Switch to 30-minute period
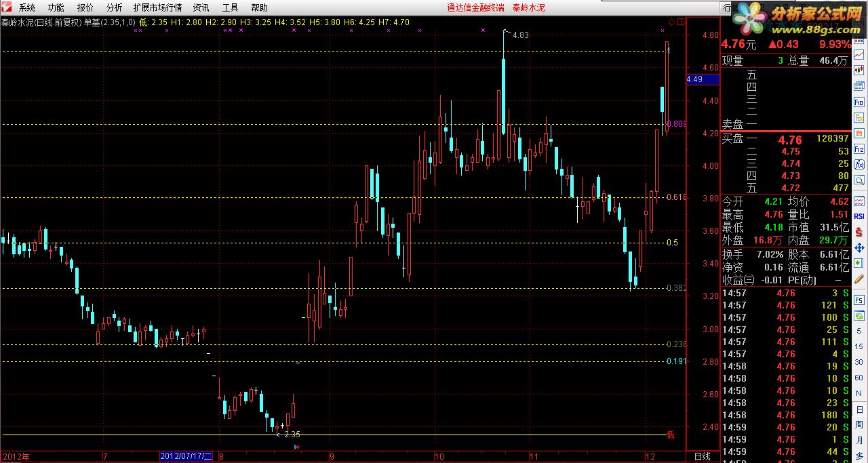This screenshot has height=463, width=868. (859, 361)
